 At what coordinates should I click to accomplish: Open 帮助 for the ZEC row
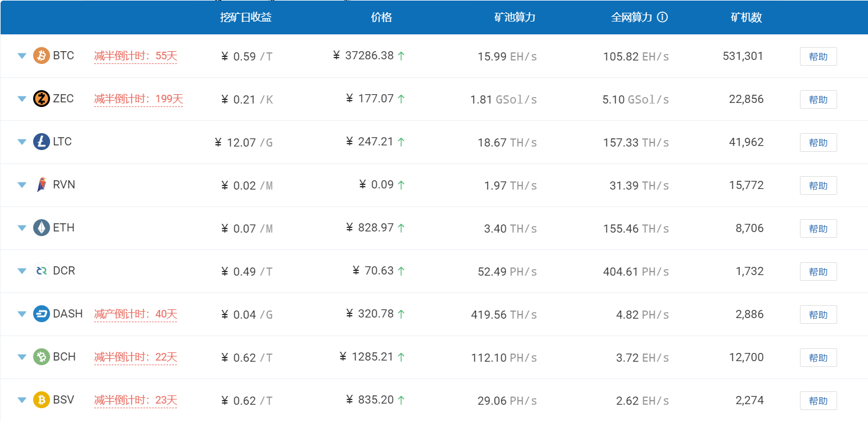coord(818,99)
